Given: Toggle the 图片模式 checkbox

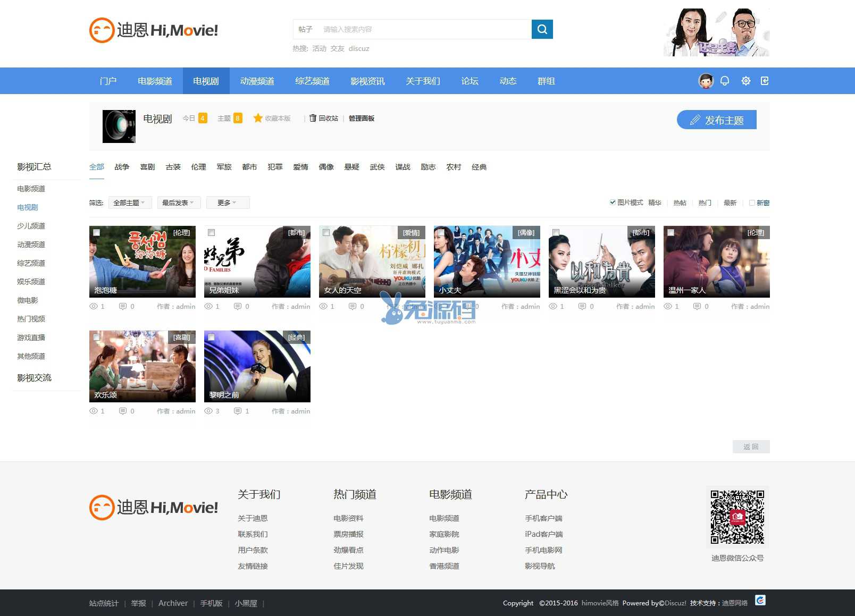Looking at the screenshot, I should [613, 202].
